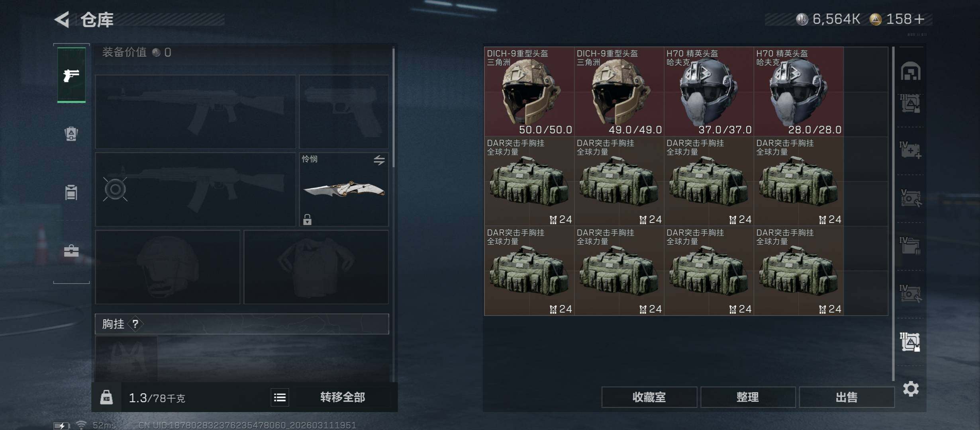Select the highlighted level III storage box icon
The width and height of the screenshot is (980, 430).
click(x=910, y=342)
